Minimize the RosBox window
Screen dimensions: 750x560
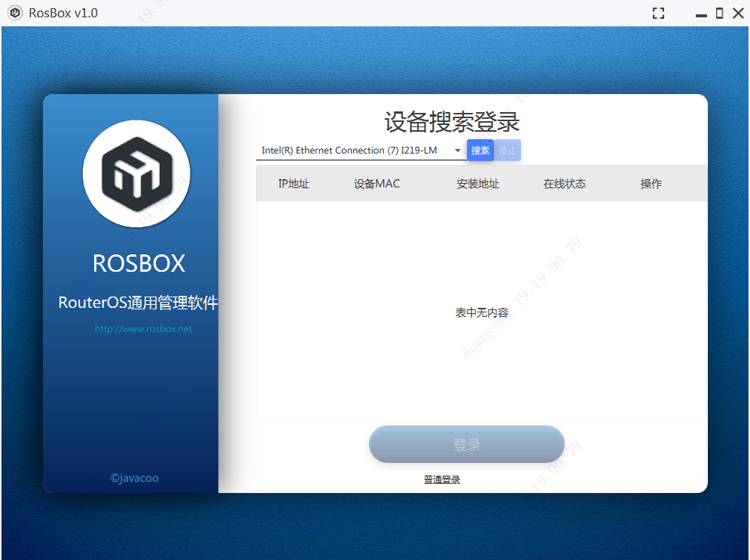(x=701, y=15)
